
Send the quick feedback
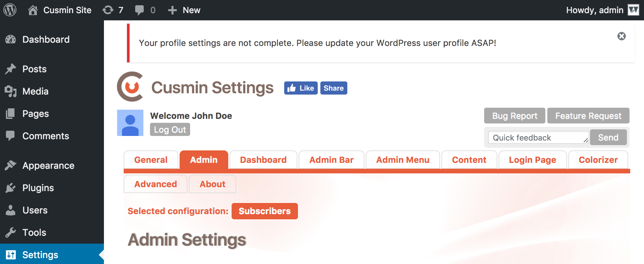608,137
